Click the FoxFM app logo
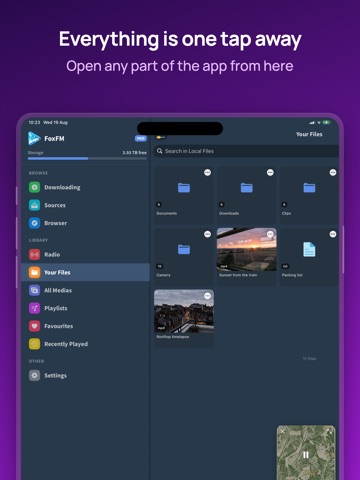 34,138
